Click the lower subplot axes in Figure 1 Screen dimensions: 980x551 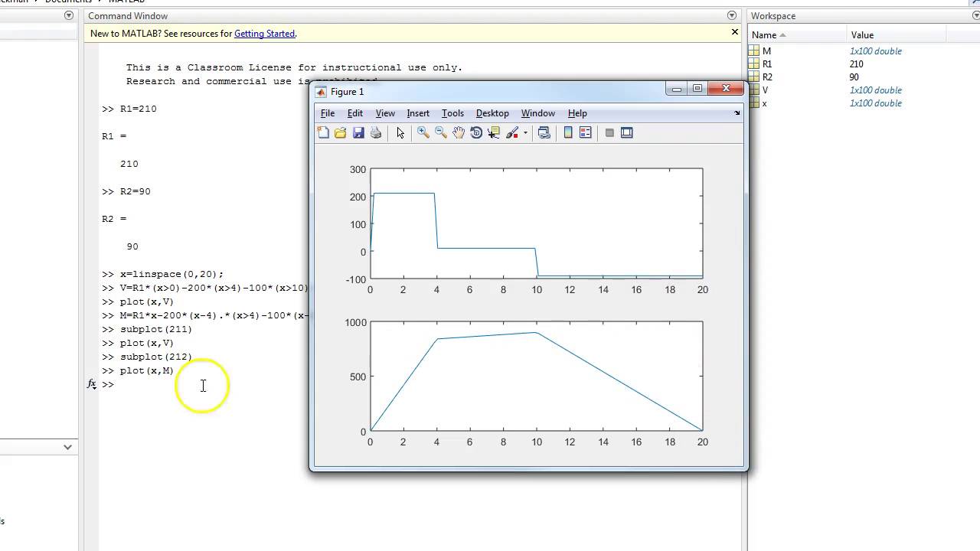tap(536, 376)
